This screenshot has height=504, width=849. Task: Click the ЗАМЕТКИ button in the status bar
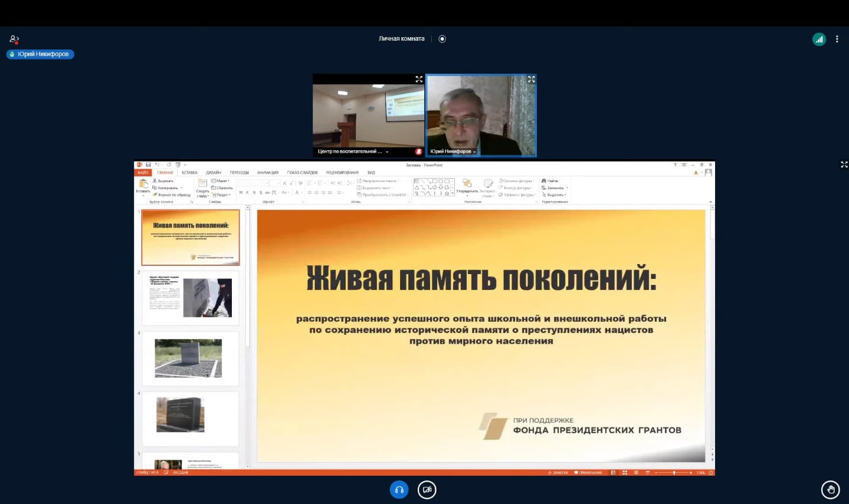tap(558, 473)
